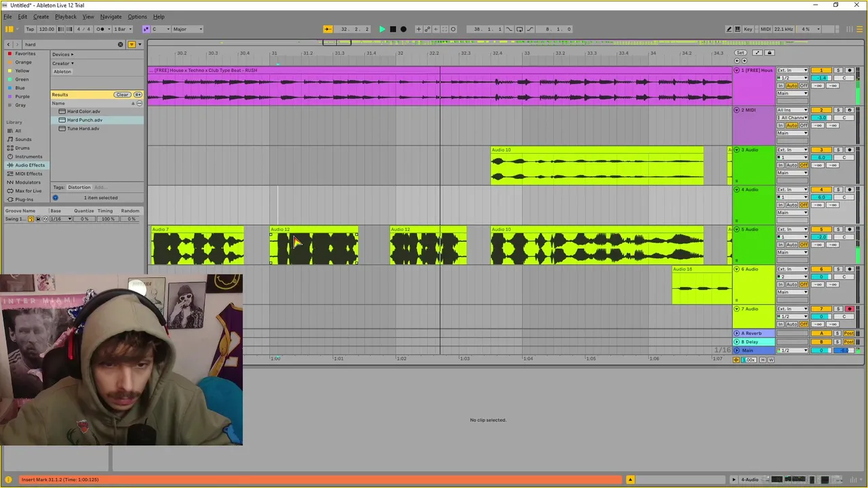The width and height of the screenshot is (868, 488).
Task: Toggle the Key map mode switch
Action: coord(748,29)
